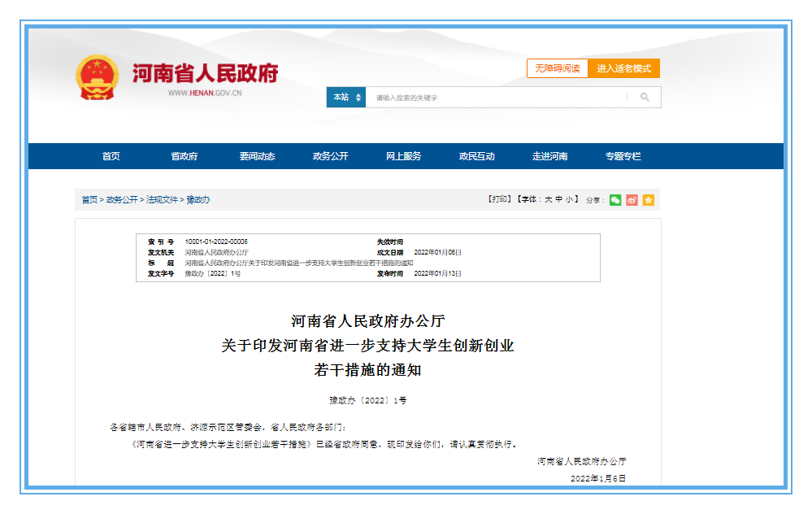Open 网上服务 navigation item
Viewport: 812px width, 514px height.
pos(403,156)
